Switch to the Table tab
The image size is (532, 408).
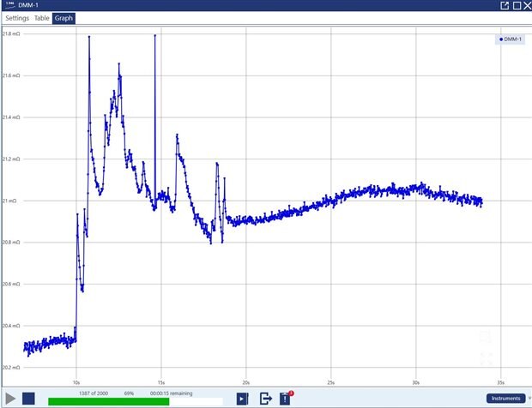[42, 18]
